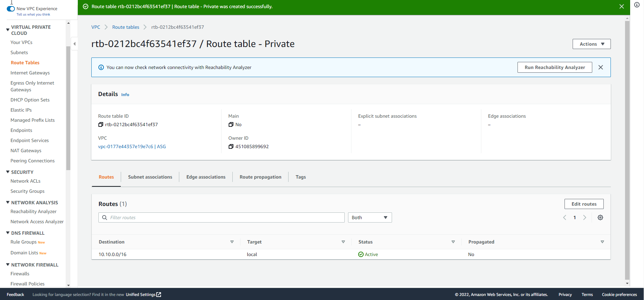Open the Details Info link

(125, 95)
